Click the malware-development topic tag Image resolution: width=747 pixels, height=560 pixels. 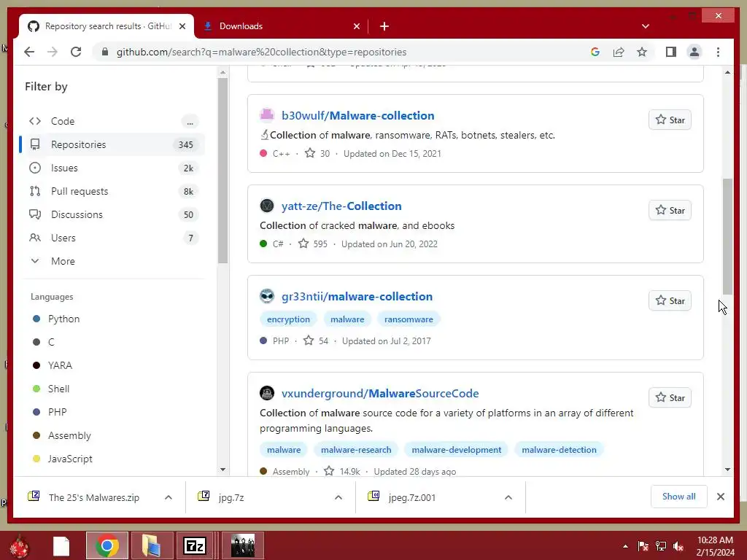click(457, 449)
